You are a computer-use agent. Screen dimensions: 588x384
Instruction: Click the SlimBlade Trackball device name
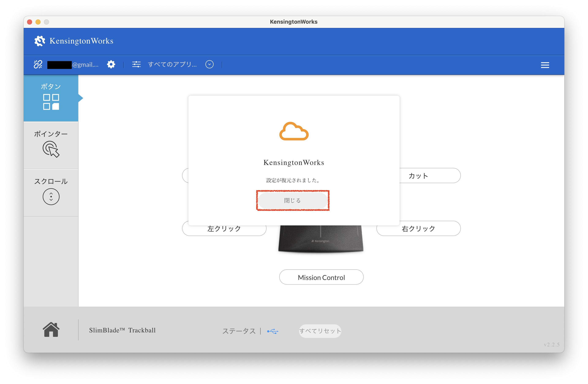(122, 330)
